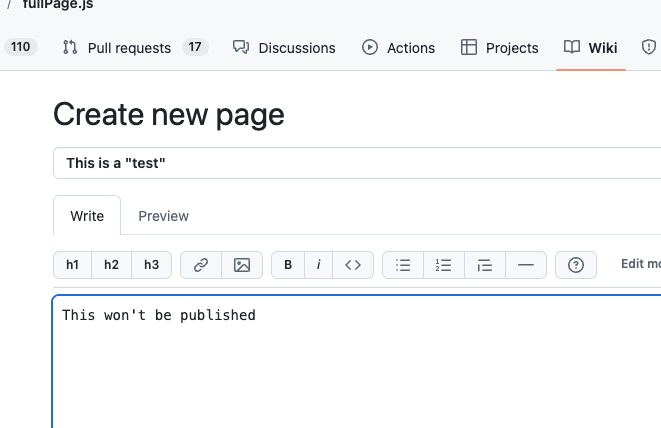Screen dimensions: 661x428
Task: Click the shield Security icon
Action: tap(649, 47)
